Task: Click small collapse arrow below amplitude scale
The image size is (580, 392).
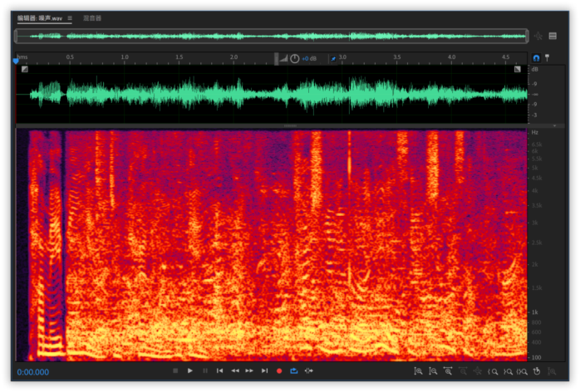Action: click(554, 125)
